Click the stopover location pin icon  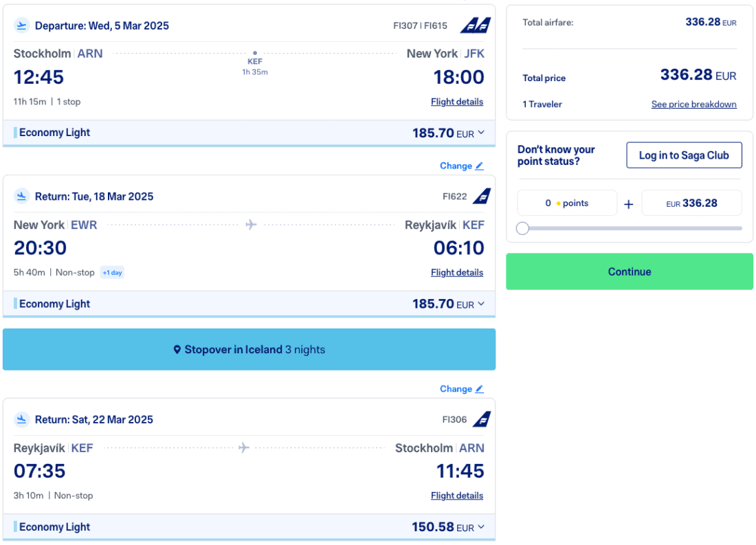177,350
